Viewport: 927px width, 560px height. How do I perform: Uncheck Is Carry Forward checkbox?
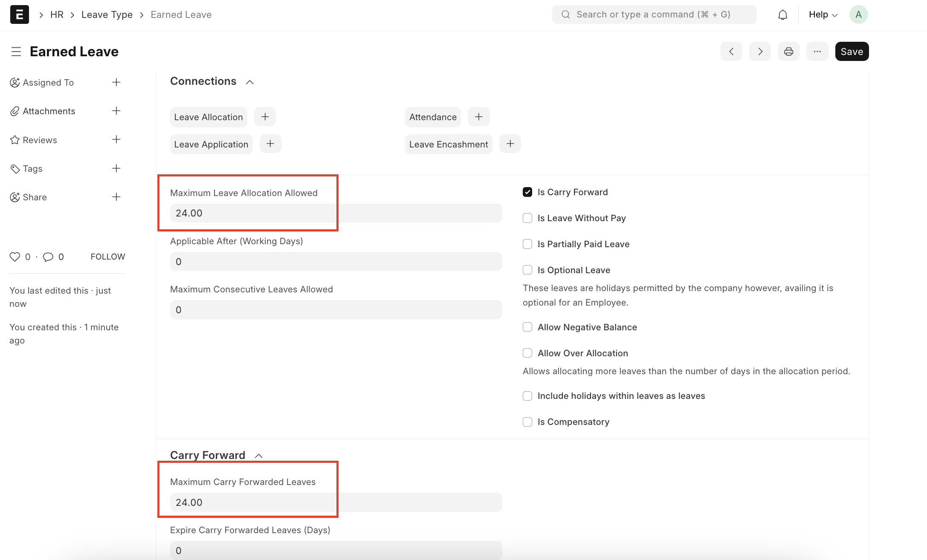click(527, 192)
